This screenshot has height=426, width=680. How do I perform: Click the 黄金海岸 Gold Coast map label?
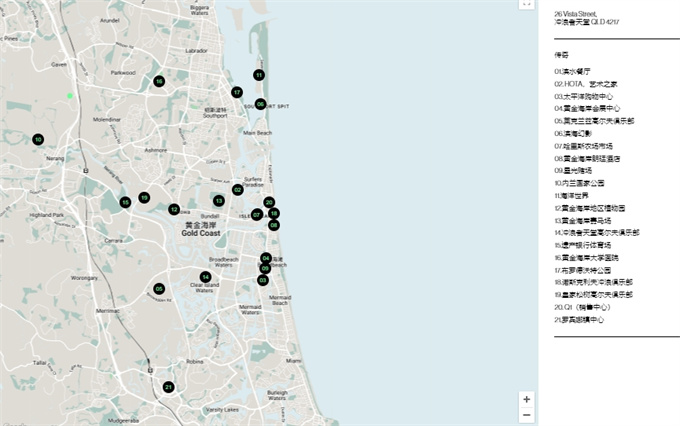[x=207, y=231]
